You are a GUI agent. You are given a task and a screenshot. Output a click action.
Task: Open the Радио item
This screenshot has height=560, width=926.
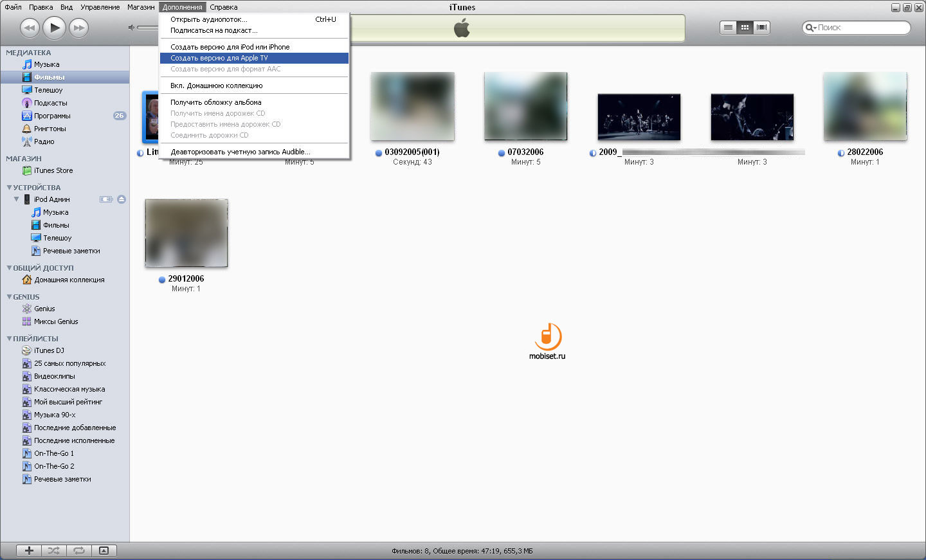pyautogui.click(x=44, y=141)
